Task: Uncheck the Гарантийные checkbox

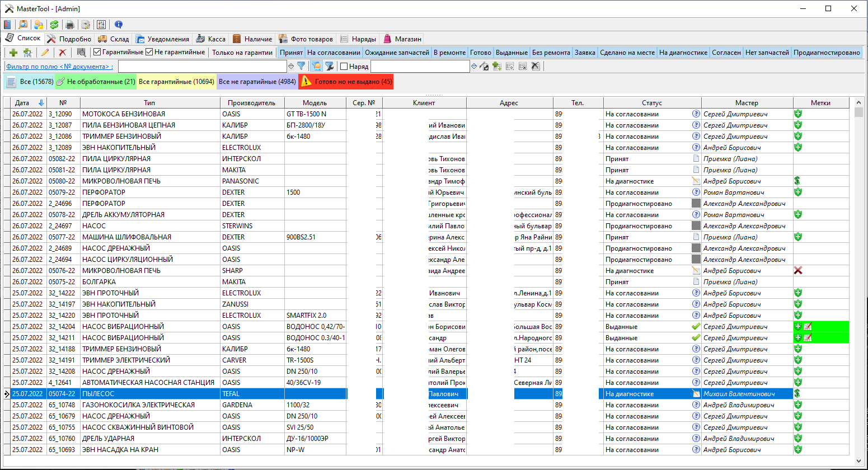Action: pos(97,52)
